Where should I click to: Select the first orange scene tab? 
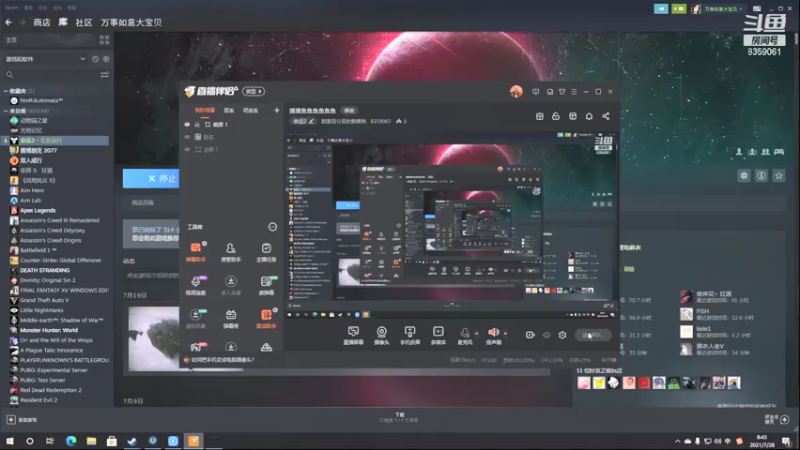click(x=205, y=110)
